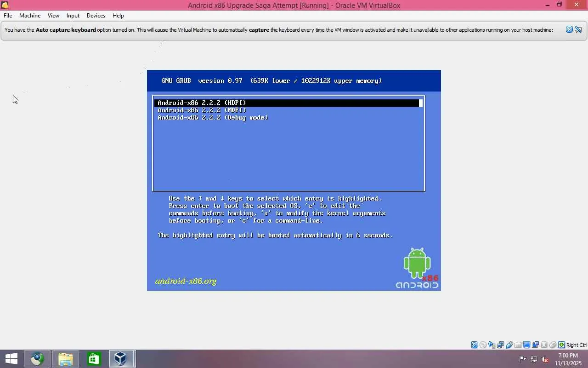
Task: Dismiss the auto capture keyboard notification
Action: 570,29
